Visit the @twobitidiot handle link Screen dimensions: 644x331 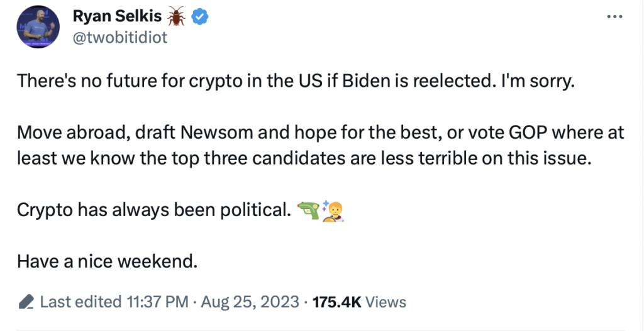[121, 37]
